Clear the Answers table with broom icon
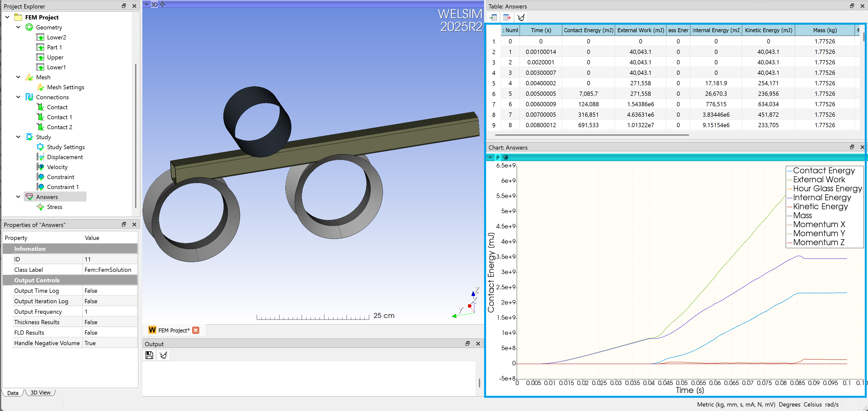 coord(521,17)
